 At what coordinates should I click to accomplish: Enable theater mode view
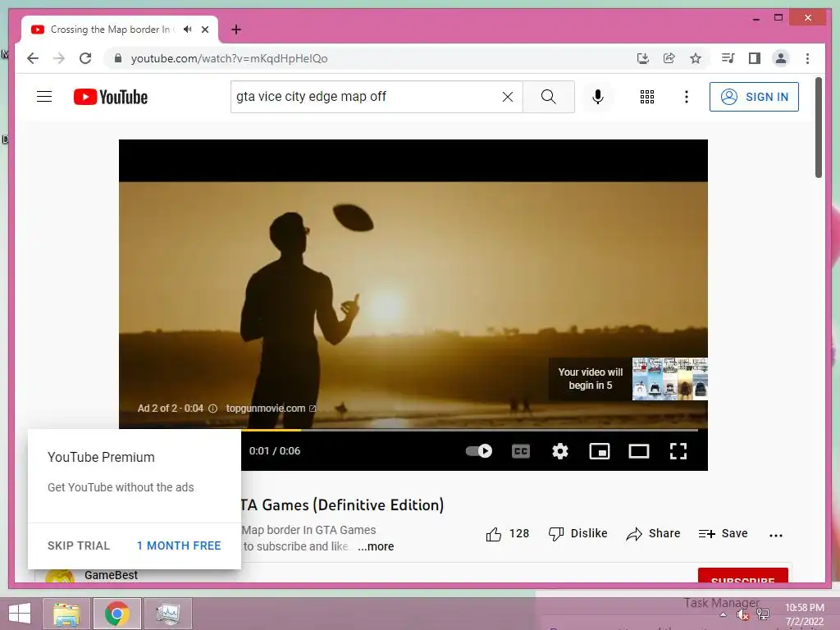638,451
